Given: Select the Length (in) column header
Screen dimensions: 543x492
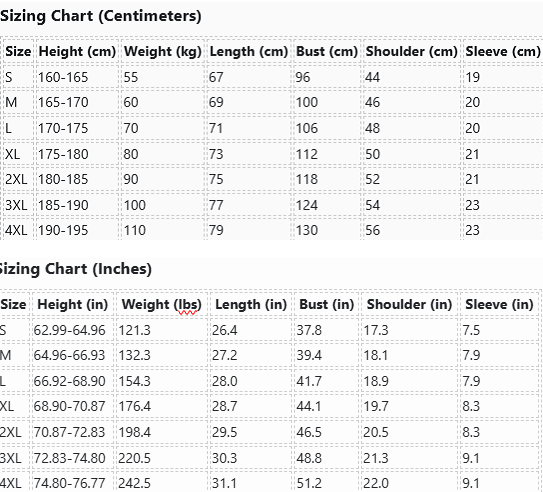Looking at the screenshot, I should [x=251, y=305].
